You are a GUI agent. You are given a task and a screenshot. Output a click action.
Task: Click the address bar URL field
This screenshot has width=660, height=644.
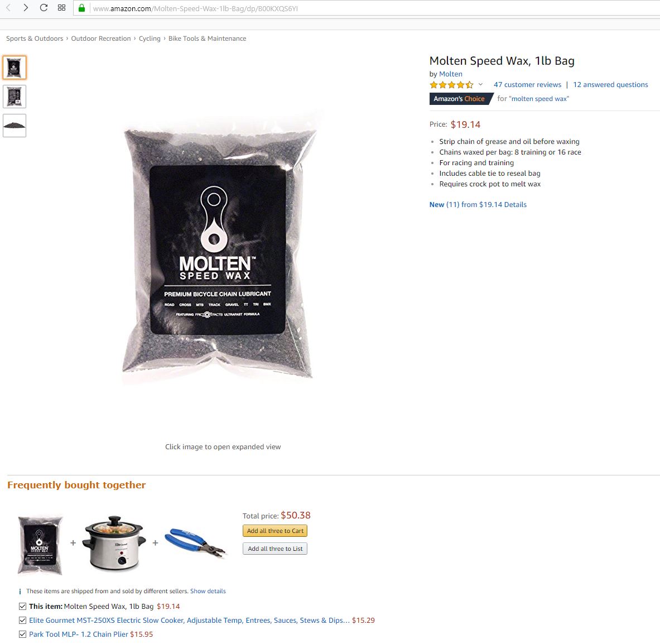coord(370,8)
